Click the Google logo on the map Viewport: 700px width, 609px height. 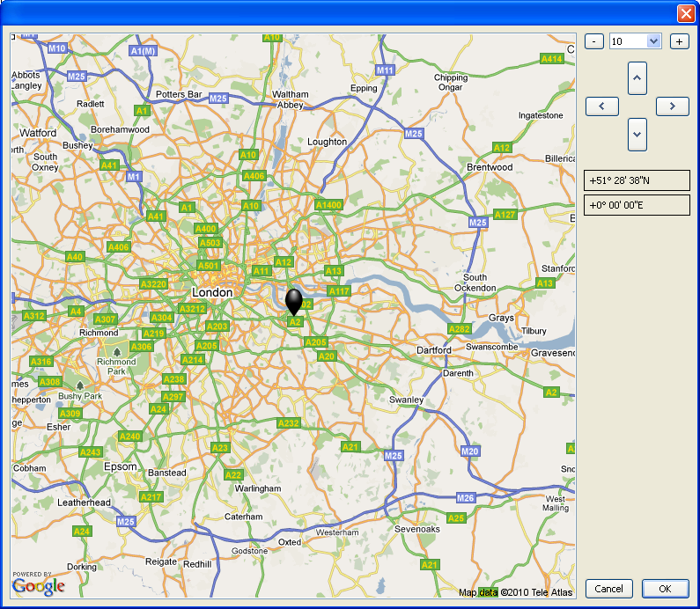tap(39, 585)
